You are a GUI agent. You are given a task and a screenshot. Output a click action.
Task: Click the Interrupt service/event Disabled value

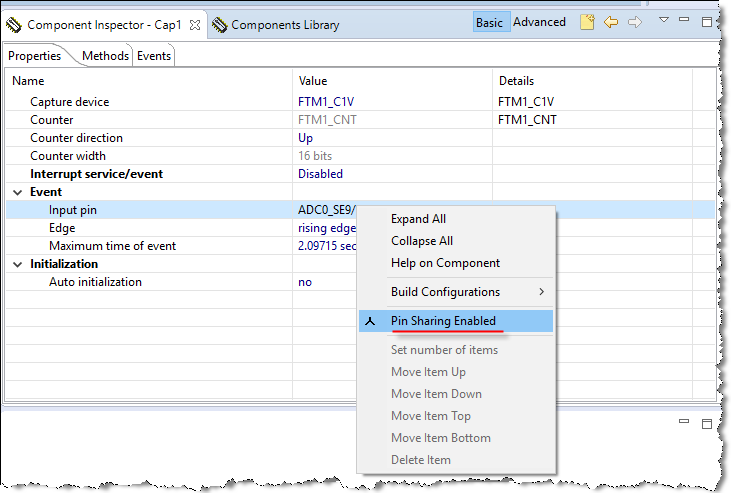pyautogui.click(x=320, y=174)
